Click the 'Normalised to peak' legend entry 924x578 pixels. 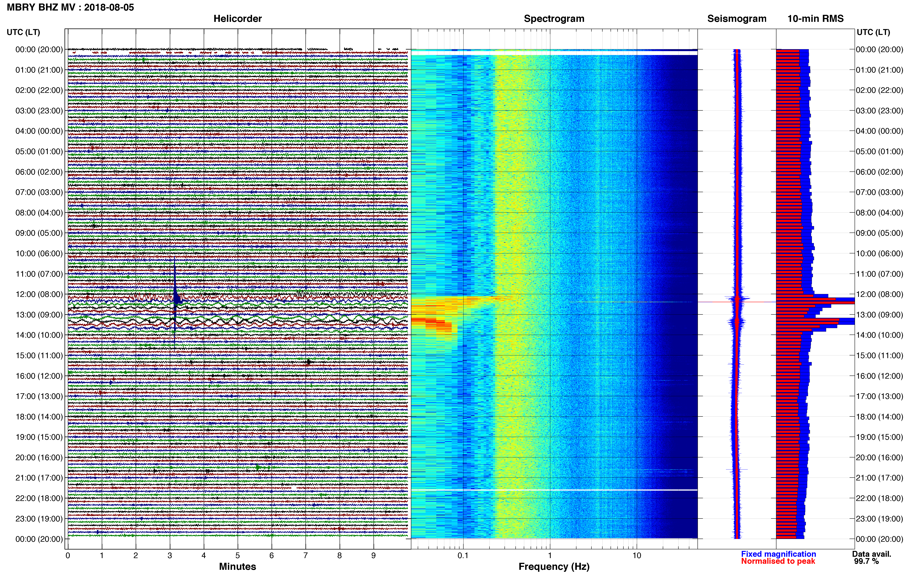pyautogui.click(x=778, y=561)
